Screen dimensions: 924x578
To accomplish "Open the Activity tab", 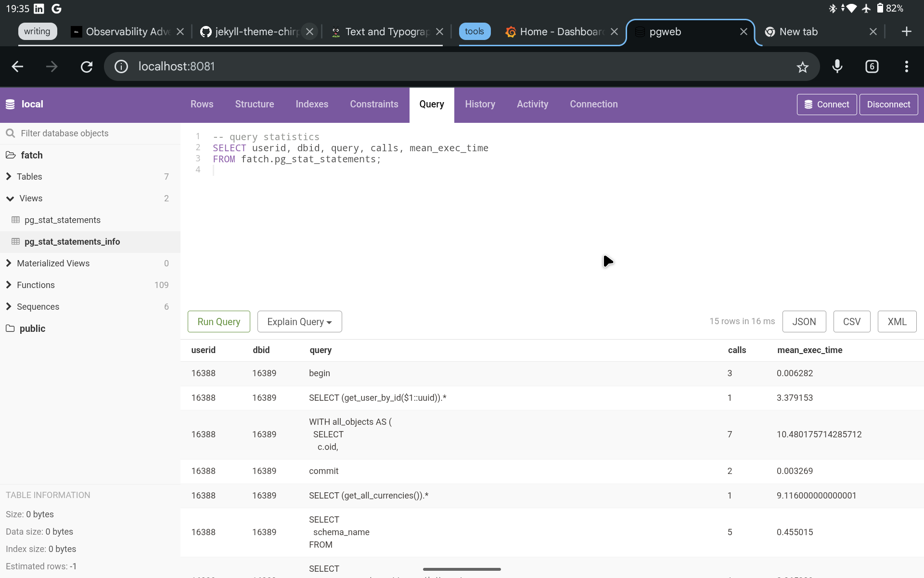I will click(532, 104).
